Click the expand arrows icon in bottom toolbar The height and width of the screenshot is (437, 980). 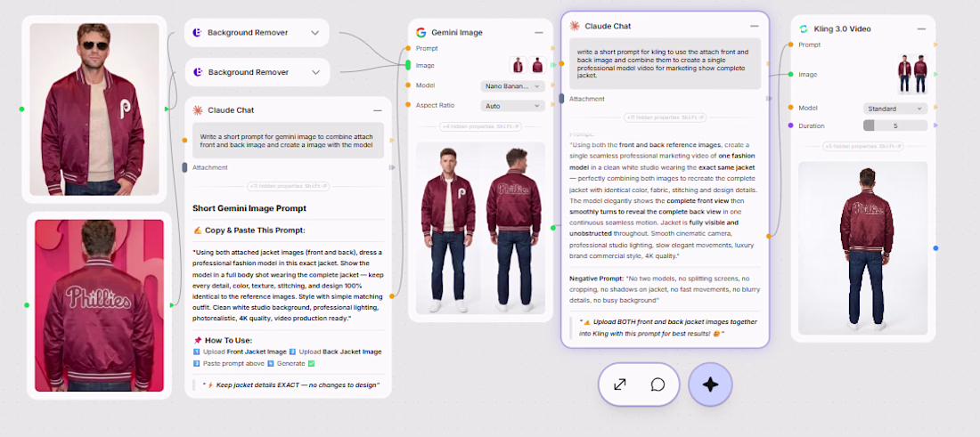[620, 384]
